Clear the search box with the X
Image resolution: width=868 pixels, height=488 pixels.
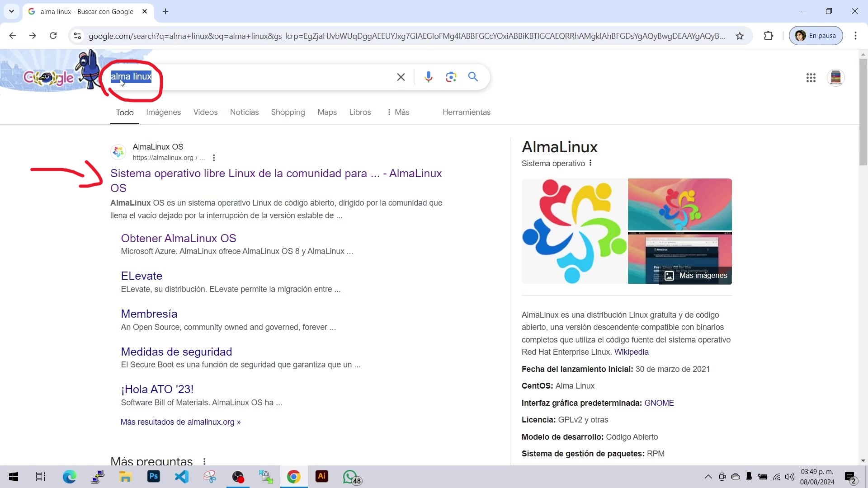[x=401, y=77]
